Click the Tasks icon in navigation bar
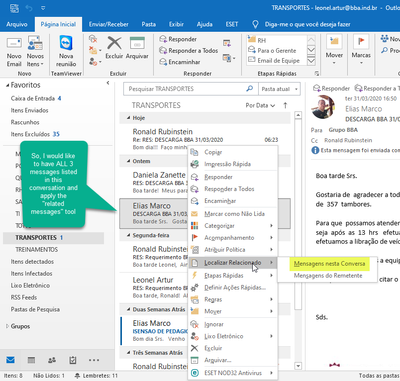Viewport: 400px width, 381px height. [73, 360]
